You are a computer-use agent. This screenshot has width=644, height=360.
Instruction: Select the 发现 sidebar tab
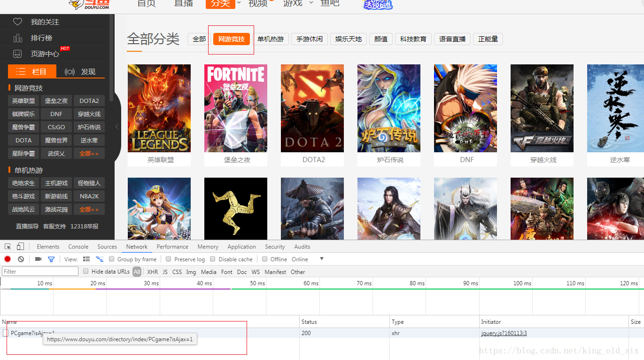pos(80,71)
